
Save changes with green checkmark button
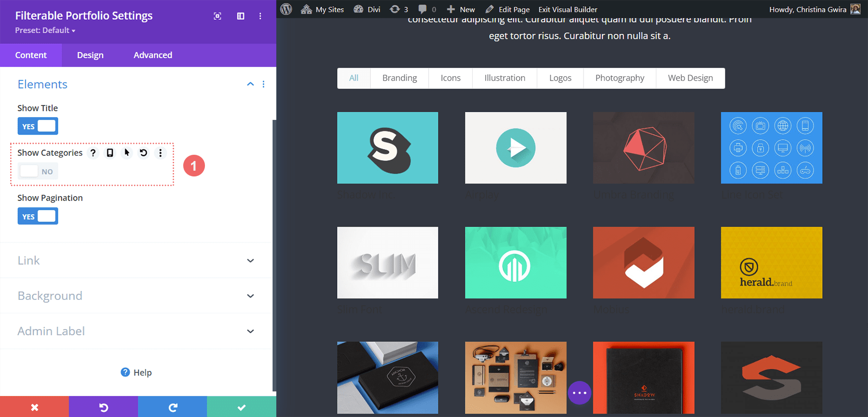(242, 407)
